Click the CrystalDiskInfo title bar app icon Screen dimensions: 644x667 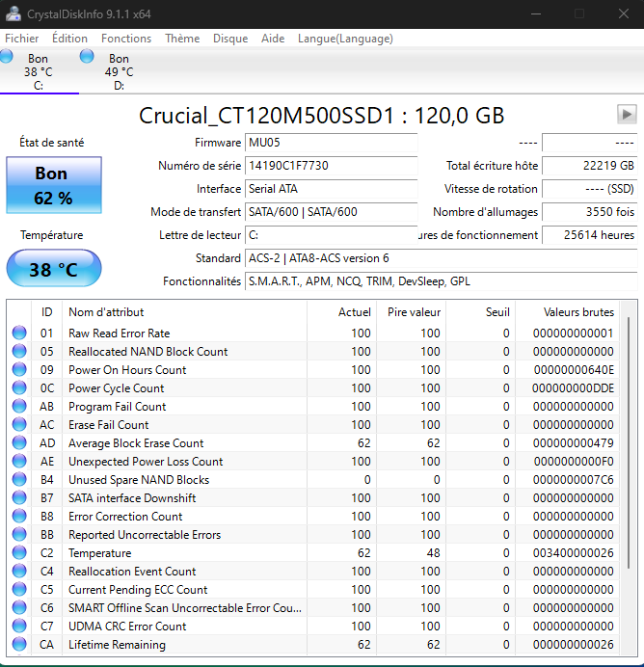13,14
